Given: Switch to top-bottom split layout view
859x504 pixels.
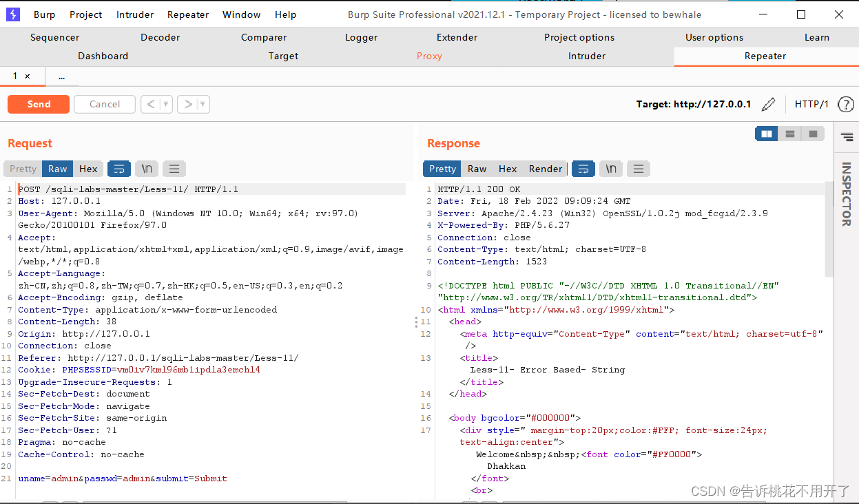Looking at the screenshot, I should point(790,134).
